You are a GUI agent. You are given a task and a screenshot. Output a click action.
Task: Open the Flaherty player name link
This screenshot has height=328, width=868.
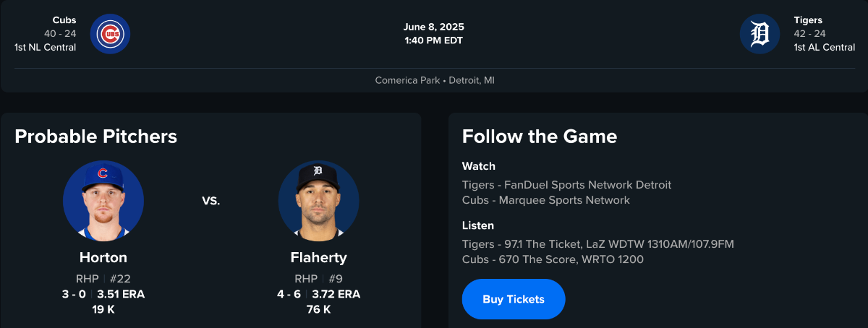318,258
